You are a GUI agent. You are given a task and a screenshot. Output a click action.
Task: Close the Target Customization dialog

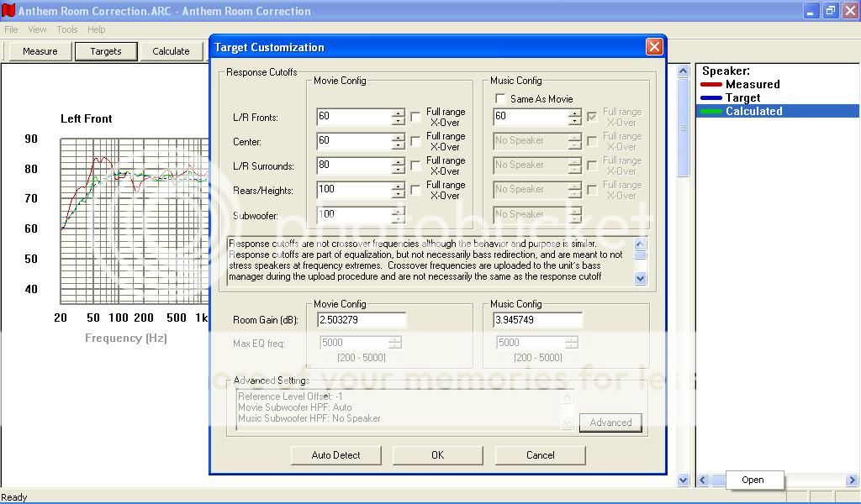coord(654,47)
